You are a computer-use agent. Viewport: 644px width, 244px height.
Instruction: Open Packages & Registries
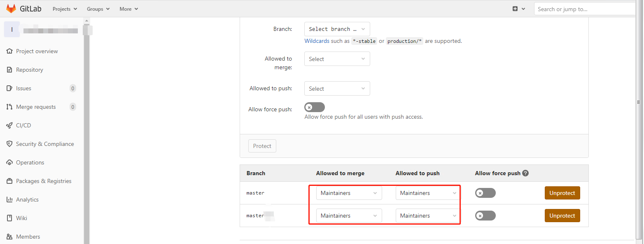[x=44, y=181]
